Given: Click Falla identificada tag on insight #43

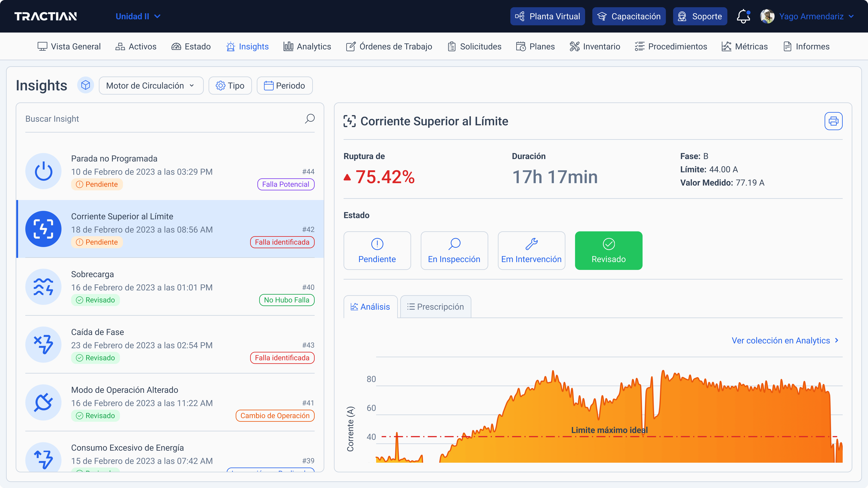Looking at the screenshot, I should click(x=282, y=358).
